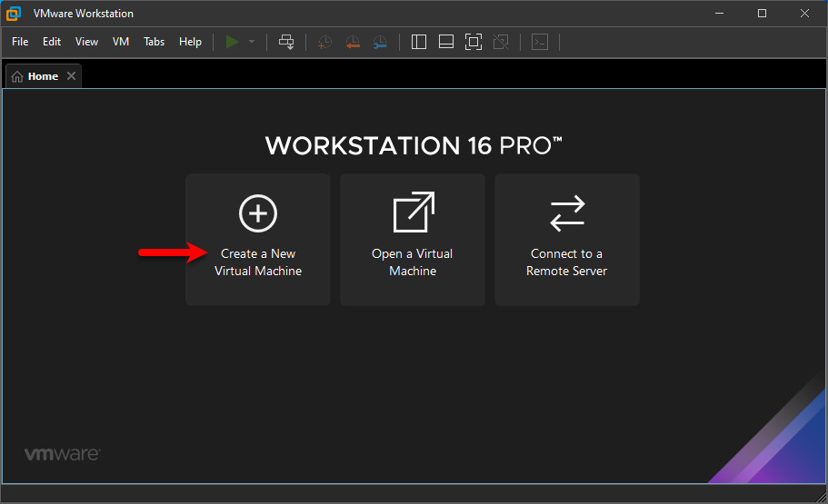
Task: Click the console view toolbar icon
Action: (x=540, y=42)
